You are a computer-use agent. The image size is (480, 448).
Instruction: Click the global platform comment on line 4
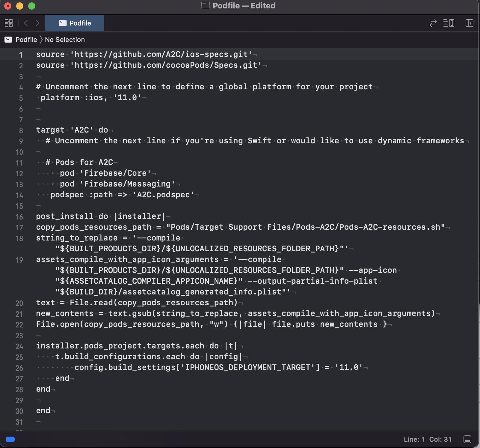pyautogui.click(x=204, y=87)
